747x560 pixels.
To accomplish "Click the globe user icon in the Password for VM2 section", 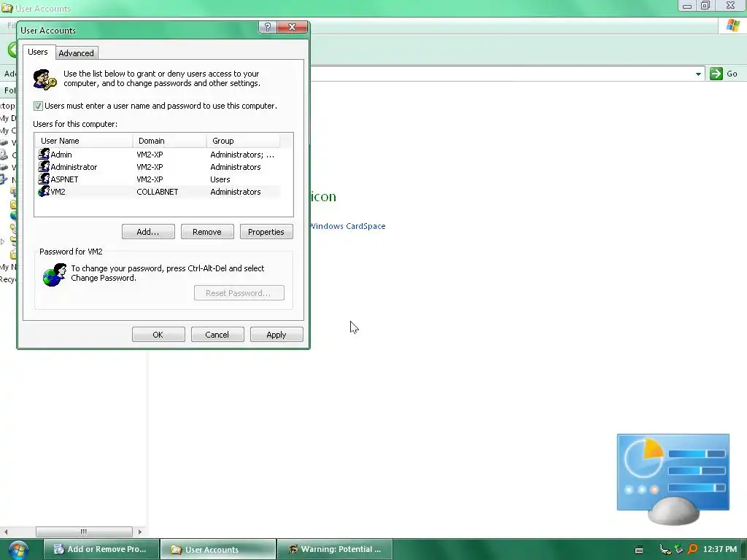I will [x=54, y=275].
